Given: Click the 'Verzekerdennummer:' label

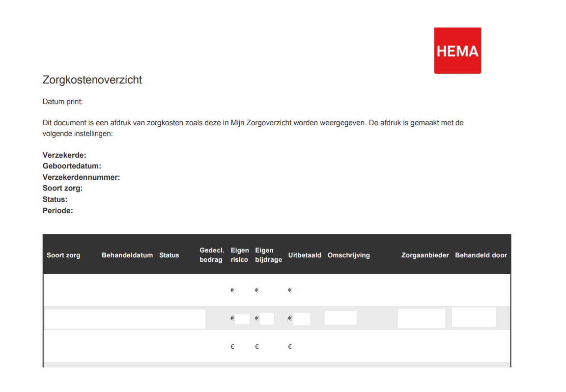Looking at the screenshot, I should (x=81, y=177).
